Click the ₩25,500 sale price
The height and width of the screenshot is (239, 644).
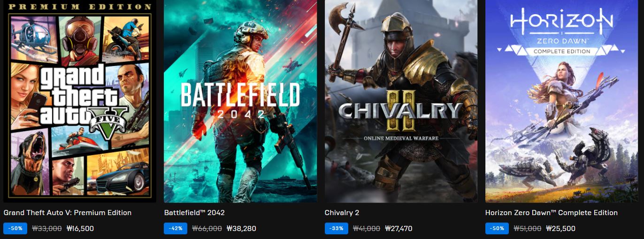[x=560, y=229]
